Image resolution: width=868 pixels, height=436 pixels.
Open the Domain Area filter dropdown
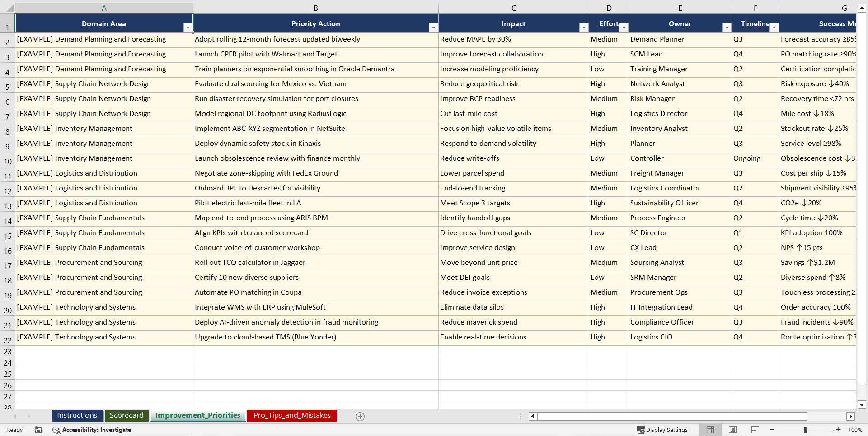tap(188, 27)
